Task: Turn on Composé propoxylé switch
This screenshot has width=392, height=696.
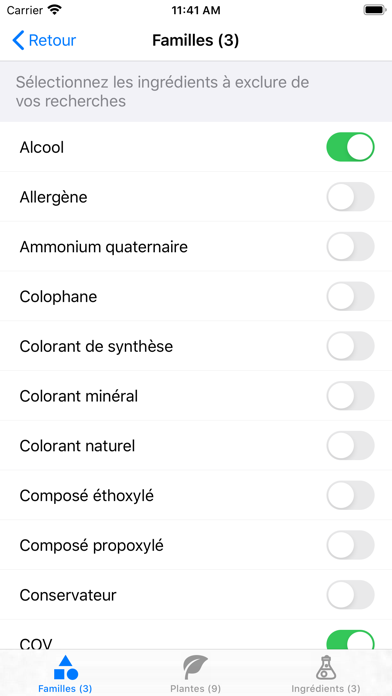Action: click(x=351, y=545)
